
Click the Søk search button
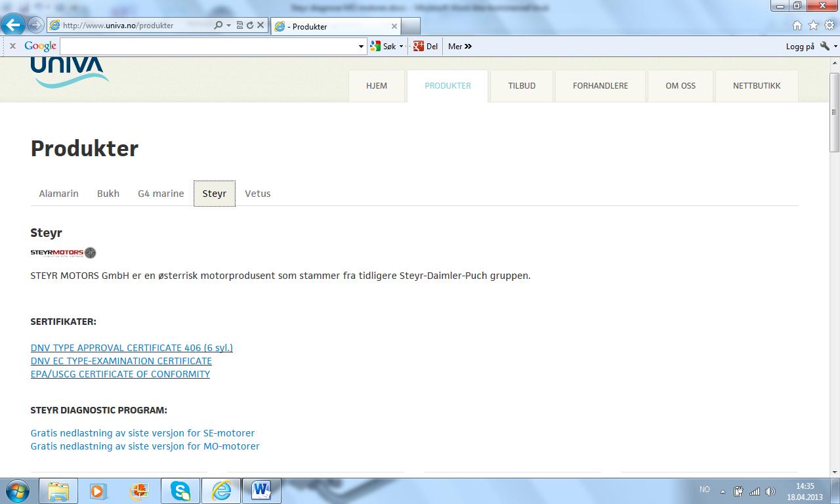click(x=383, y=46)
